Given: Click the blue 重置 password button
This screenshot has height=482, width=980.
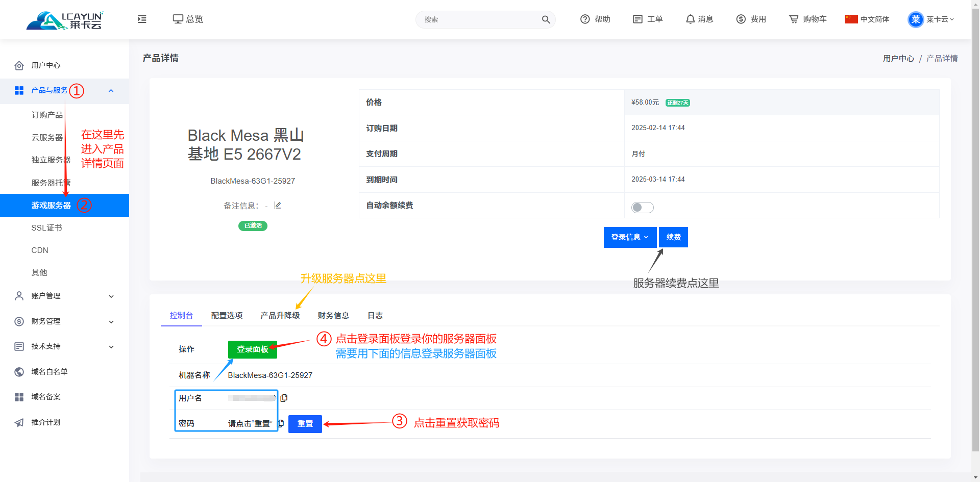Looking at the screenshot, I should pos(305,424).
